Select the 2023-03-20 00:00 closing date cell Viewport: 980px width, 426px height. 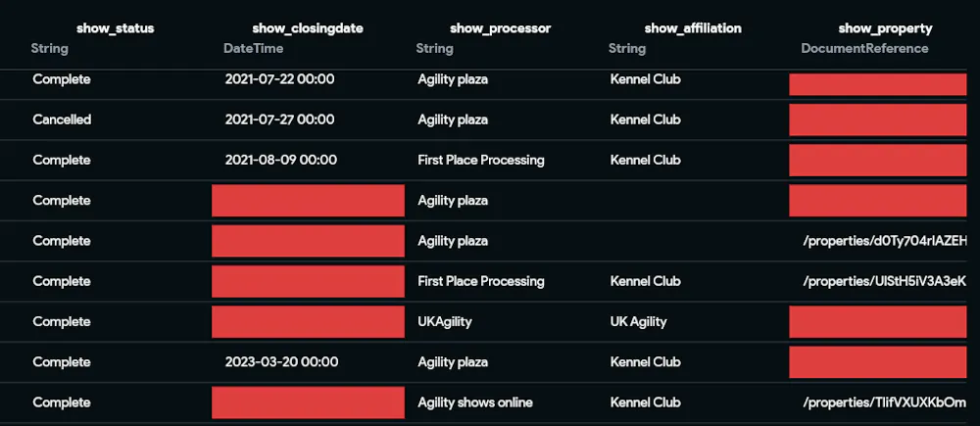click(x=281, y=361)
